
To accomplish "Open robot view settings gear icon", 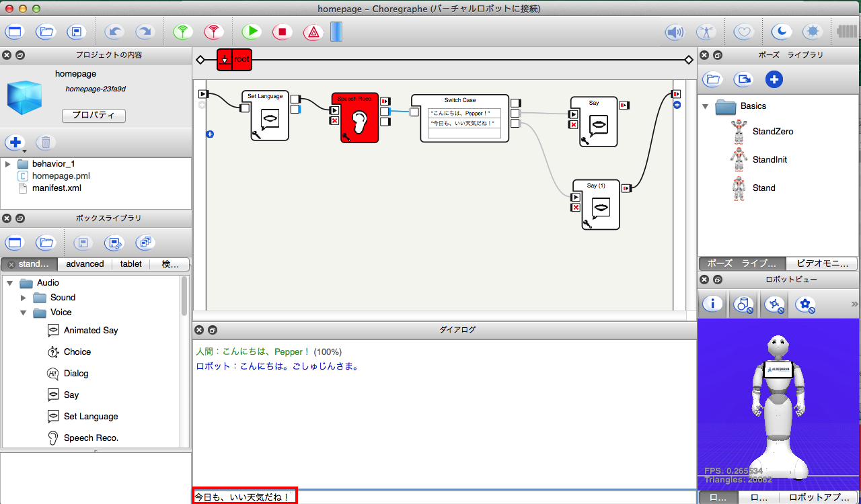I will click(805, 304).
